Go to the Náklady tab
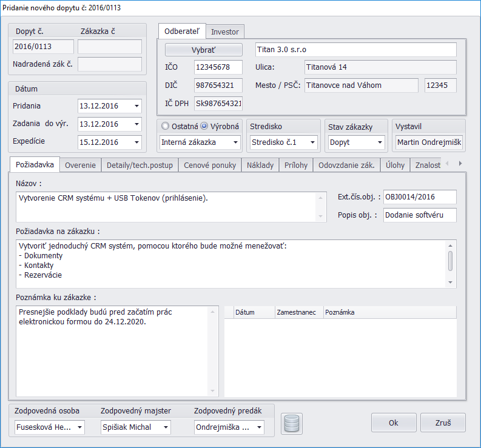 pos(260,165)
